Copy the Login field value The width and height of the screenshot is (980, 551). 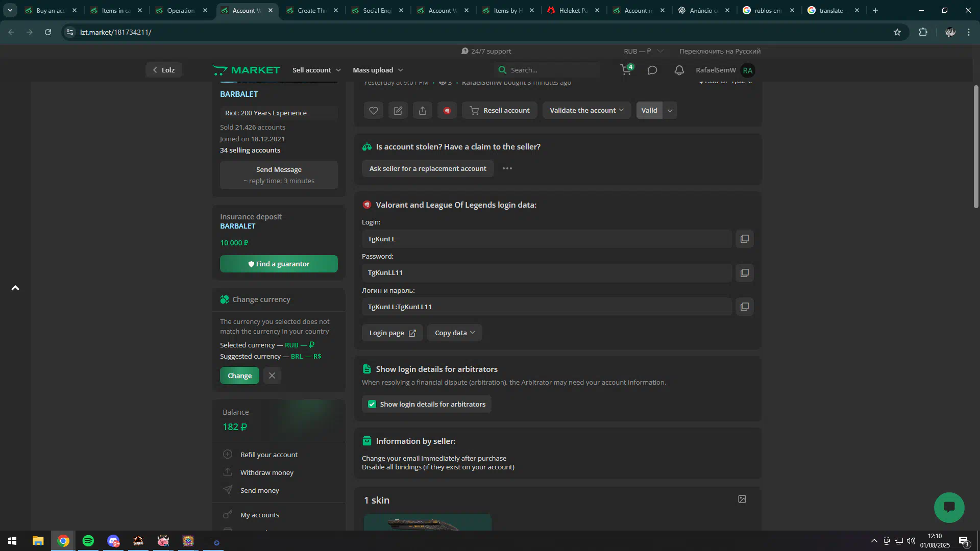tap(745, 239)
